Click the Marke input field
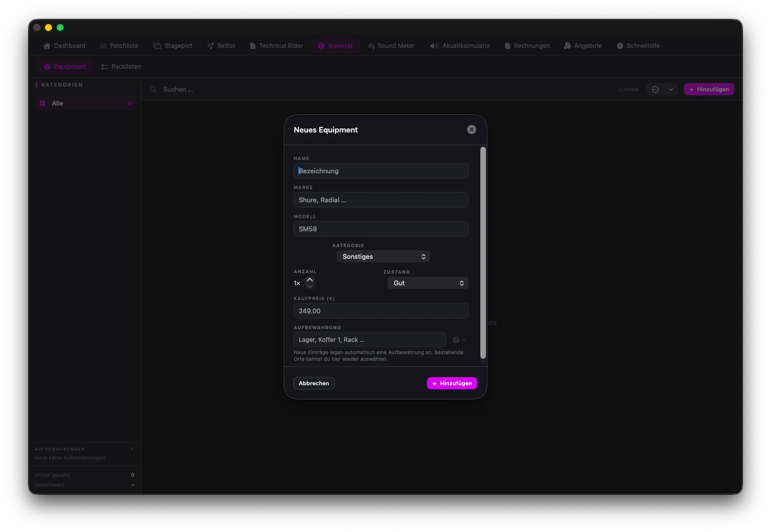This screenshot has width=771, height=532. click(381, 200)
